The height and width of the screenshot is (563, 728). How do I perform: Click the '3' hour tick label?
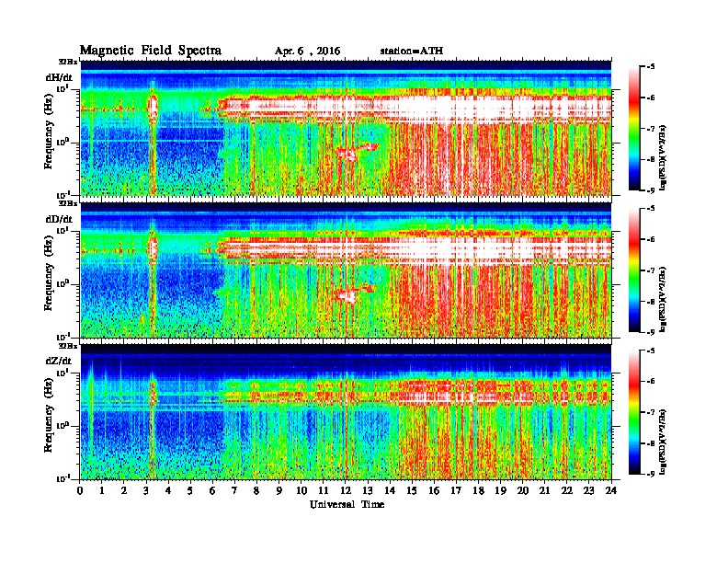tap(146, 491)
